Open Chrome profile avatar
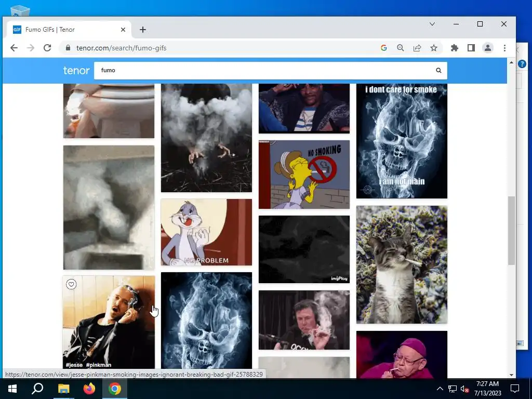This screenshot has height=399, width=532. point(487,48)
